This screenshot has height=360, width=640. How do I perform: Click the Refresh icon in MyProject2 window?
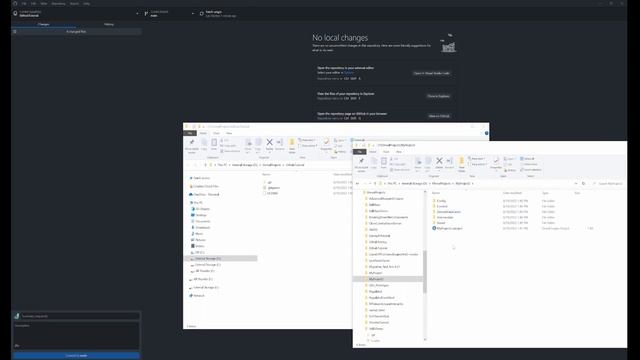(x=584, y=184)
